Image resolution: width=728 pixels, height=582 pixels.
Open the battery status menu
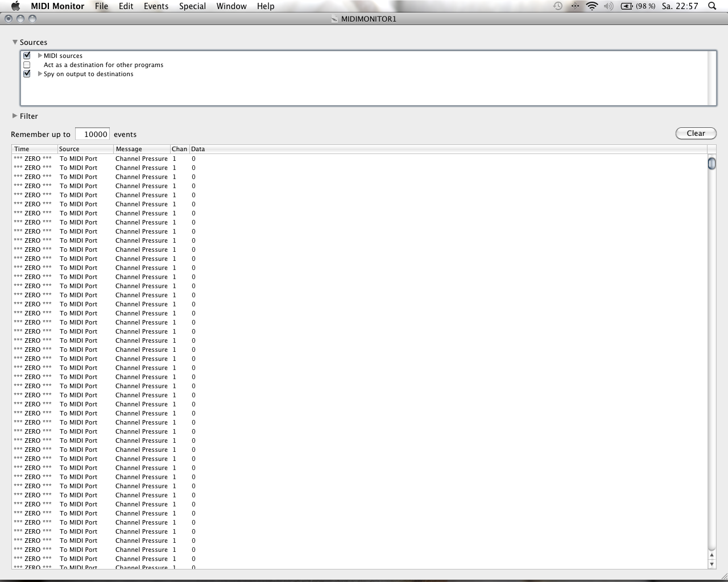[x=638, y=6]
